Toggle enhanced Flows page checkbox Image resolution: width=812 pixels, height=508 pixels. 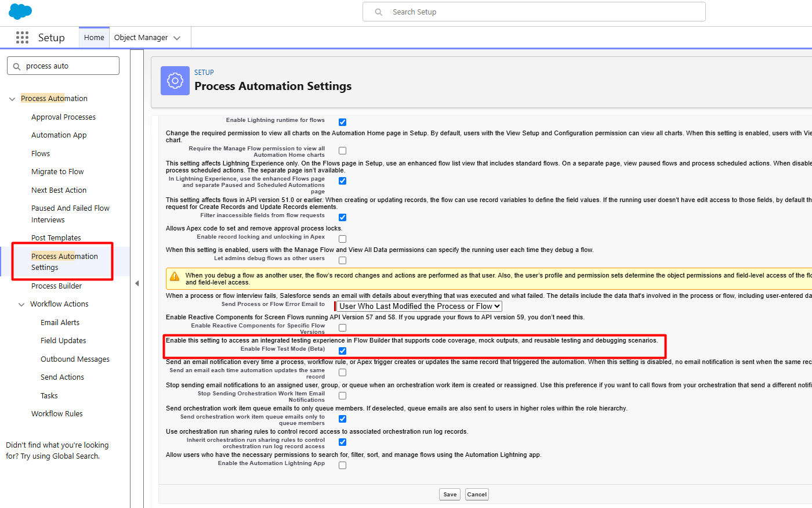(x=342, y=181)
